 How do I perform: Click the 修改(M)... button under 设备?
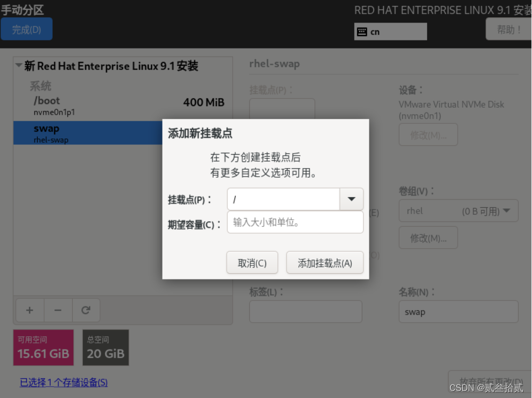[428, 135]
